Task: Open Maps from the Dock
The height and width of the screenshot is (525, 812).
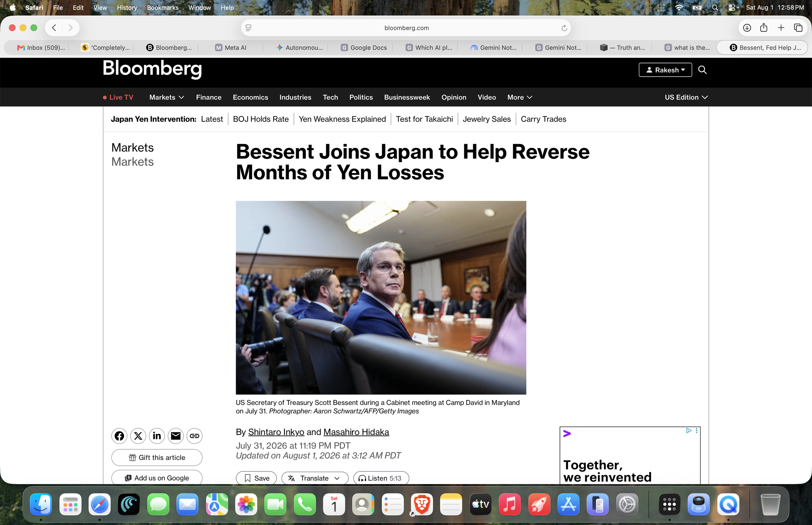Action: [217, 504]
